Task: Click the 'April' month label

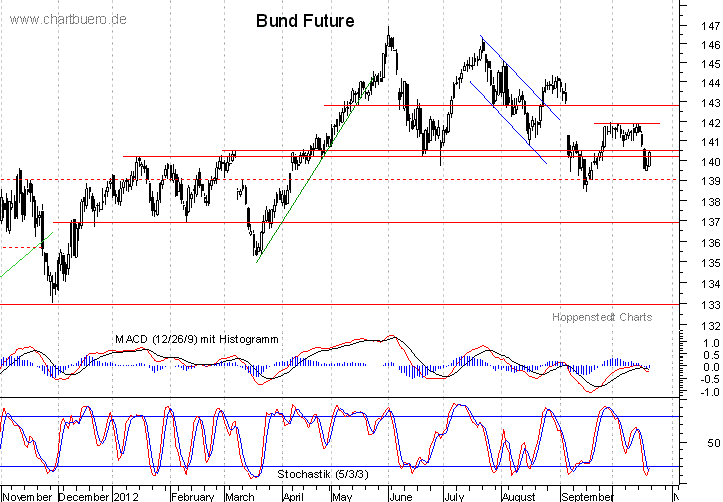Action: tap(293, 497)
